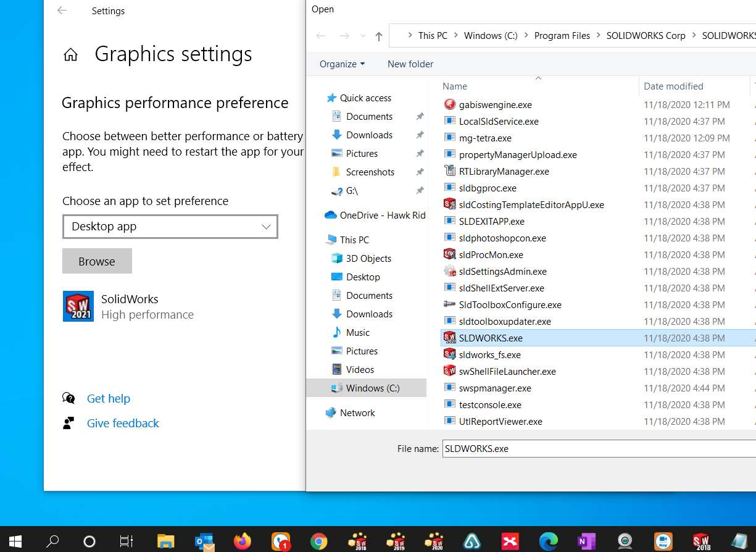Open Desktop under This PC
This screenshot has height=552, width=756.
point(363,277)
